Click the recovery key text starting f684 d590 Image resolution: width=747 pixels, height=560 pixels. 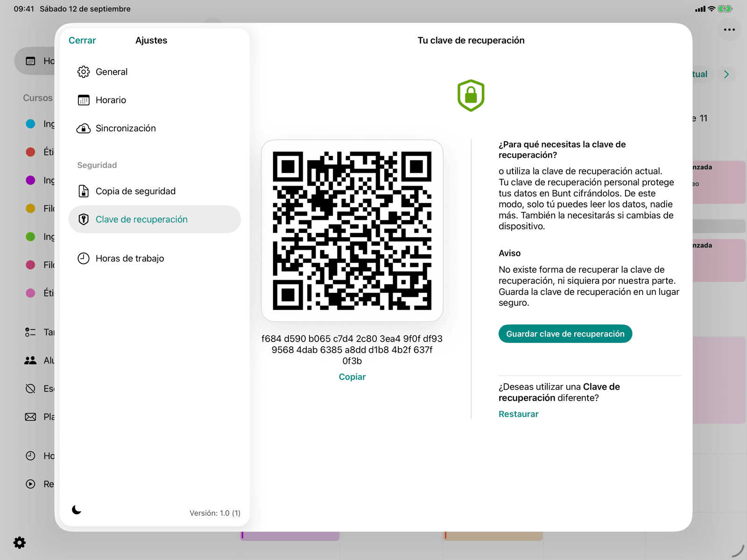coord(352,350)
